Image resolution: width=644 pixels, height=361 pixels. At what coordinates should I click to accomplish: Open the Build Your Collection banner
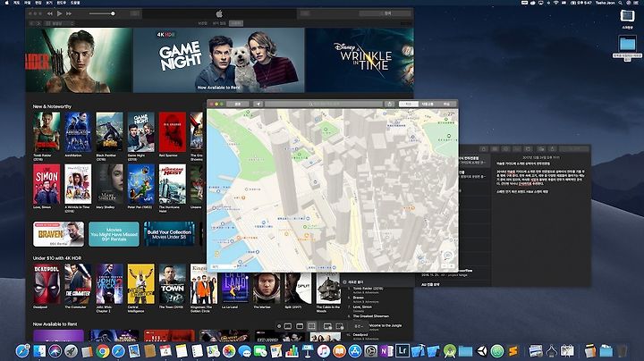pyautogui.click(x=169, y=234)
